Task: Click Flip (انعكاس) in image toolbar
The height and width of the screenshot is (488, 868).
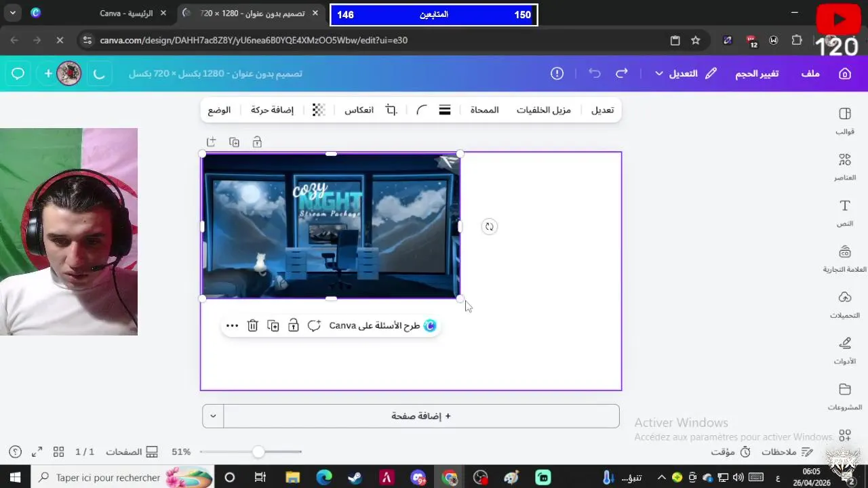Action: pos(359,110)
